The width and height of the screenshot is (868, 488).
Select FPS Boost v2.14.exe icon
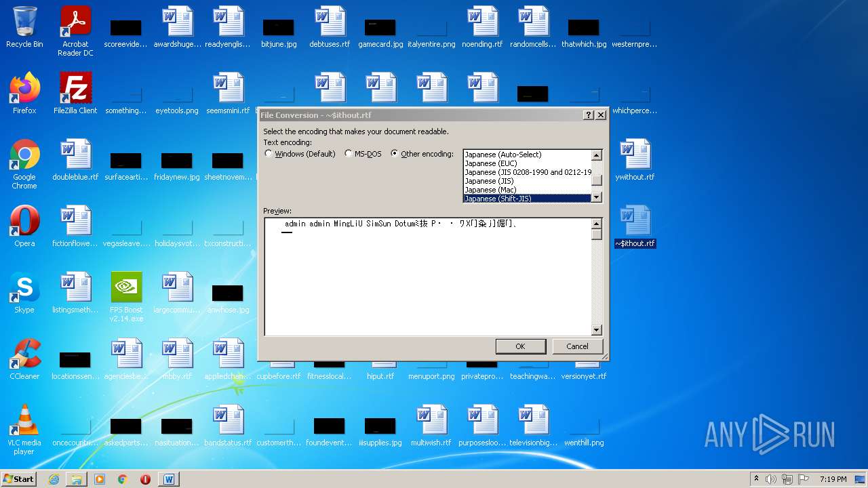[126, 297]
